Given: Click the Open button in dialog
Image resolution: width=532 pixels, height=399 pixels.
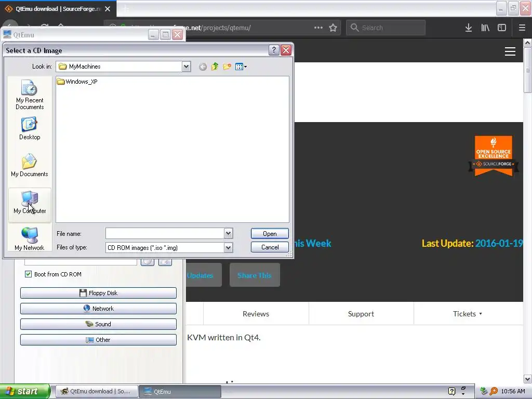Looking at the screenshot, I should coord(270,233).
